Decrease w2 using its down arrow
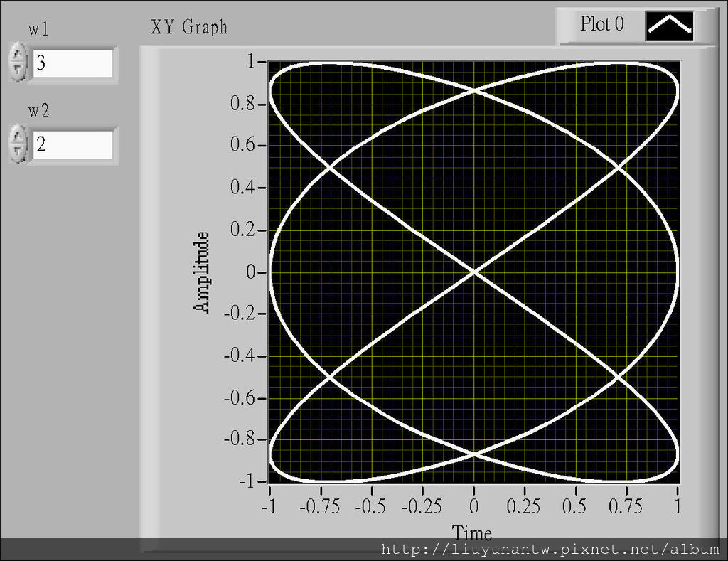 pos(19,152)
